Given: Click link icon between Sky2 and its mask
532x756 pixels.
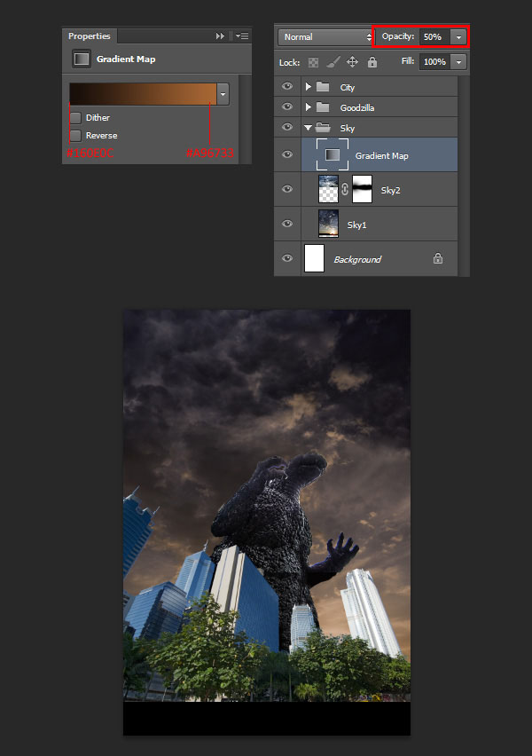Looking at the screenshot, I should [x=345, y=189].
